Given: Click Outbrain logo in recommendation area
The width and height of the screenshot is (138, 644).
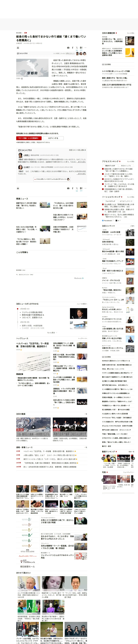Looking at the screenshot, I should click(x=79, y=278).
